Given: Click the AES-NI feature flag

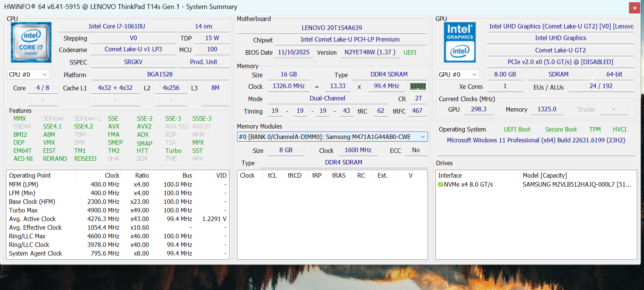Looking at the screenshot, I should tap(23, 158).
